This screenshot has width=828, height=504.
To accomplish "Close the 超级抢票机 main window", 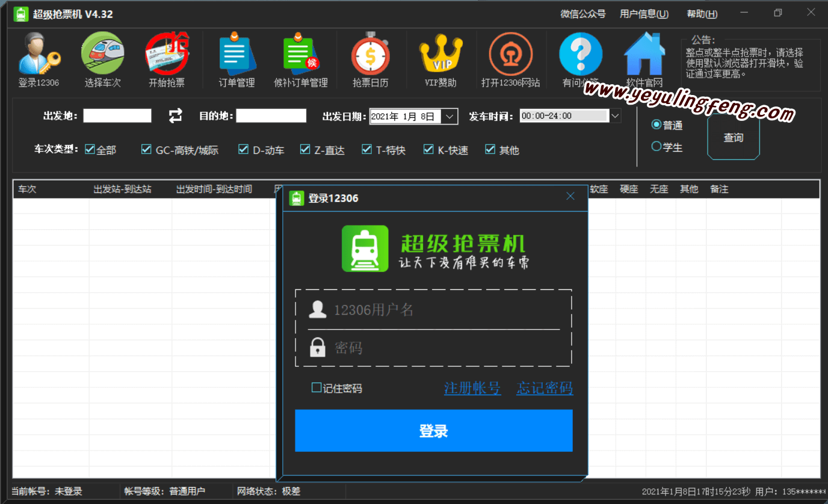I will coord(811,13).
